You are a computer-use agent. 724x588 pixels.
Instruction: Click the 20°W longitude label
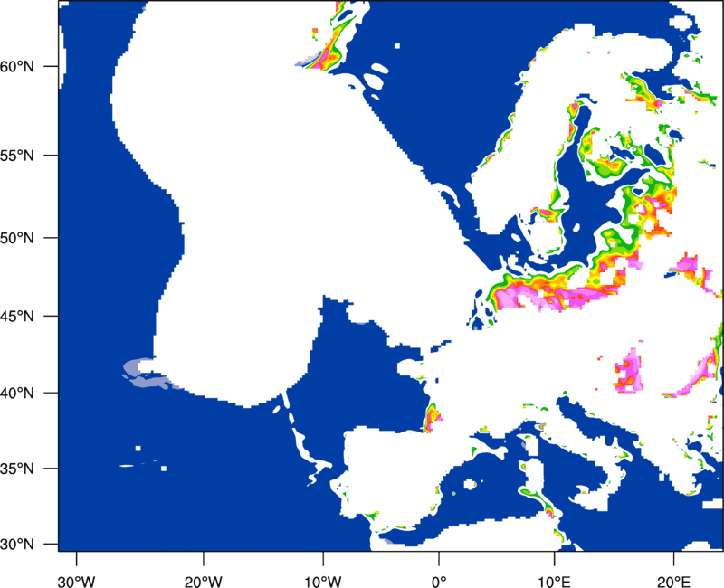(203, 582)
